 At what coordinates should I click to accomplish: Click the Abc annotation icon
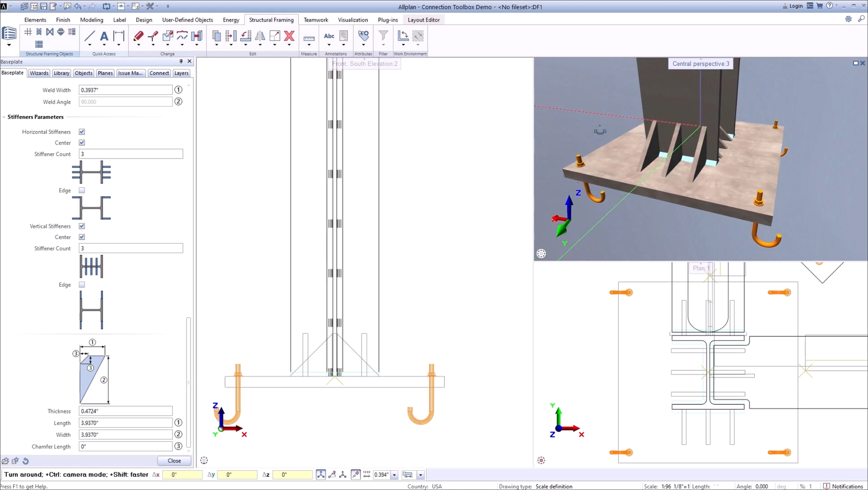329,36
